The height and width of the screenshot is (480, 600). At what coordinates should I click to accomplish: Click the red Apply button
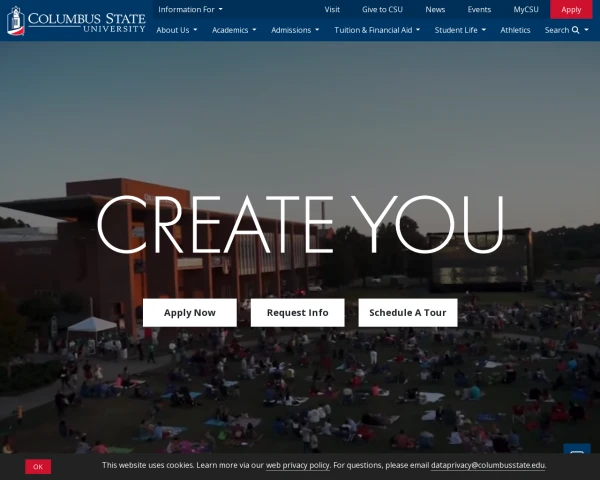571,10
